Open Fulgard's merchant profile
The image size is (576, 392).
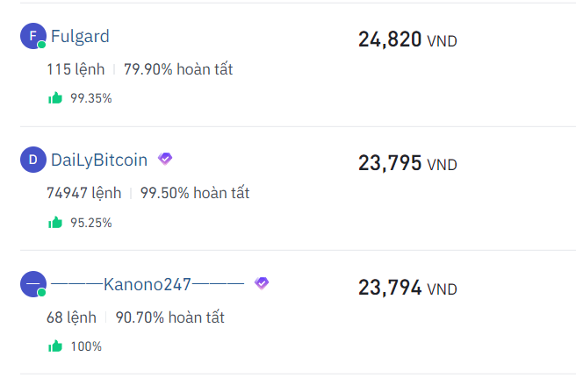tap(80, 37)
